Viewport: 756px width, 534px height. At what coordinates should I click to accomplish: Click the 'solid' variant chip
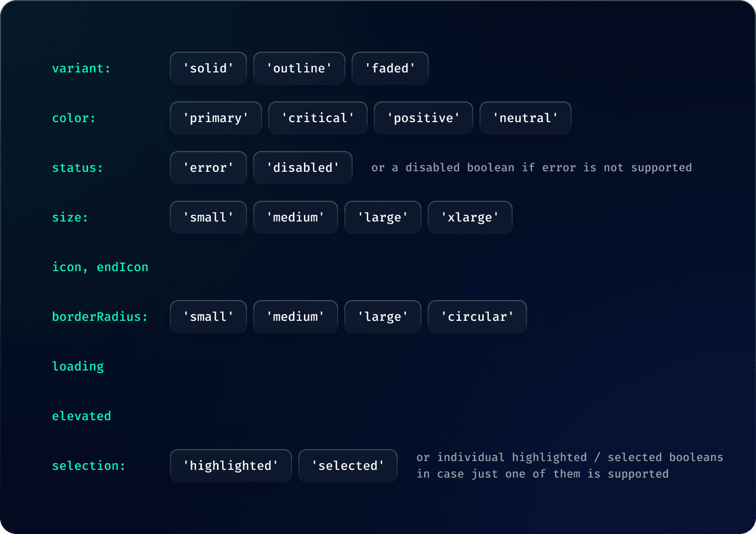pos(208,68)
